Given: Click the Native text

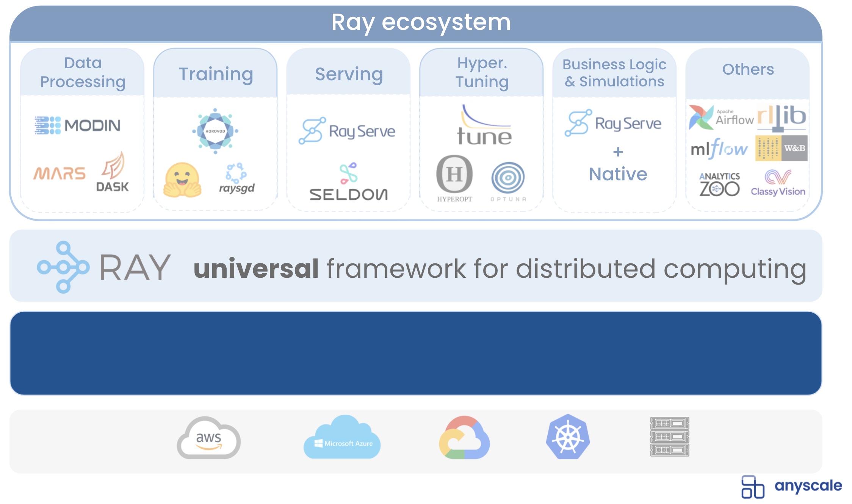Looking at the screenshot, I should click(x=618, y=174).
